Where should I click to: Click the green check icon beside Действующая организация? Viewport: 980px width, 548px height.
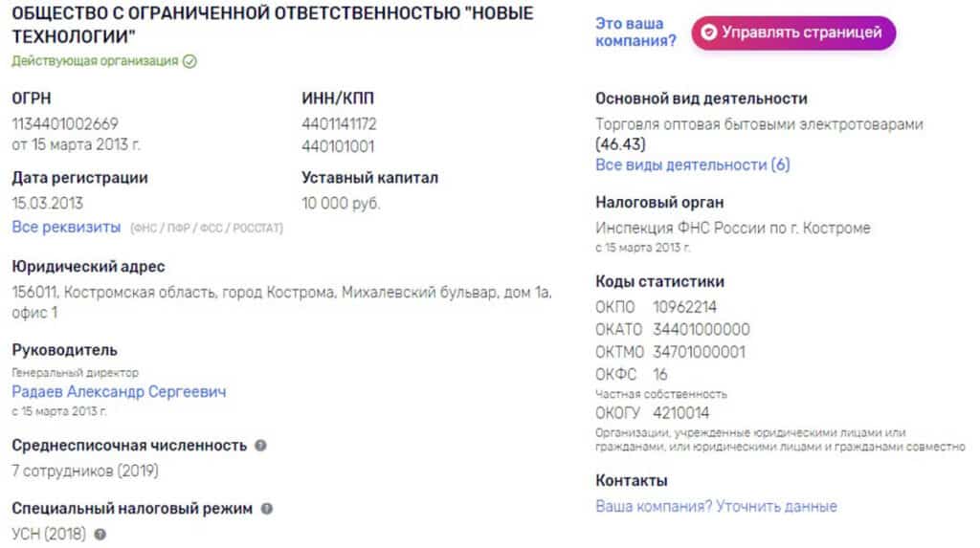[189, 61]
